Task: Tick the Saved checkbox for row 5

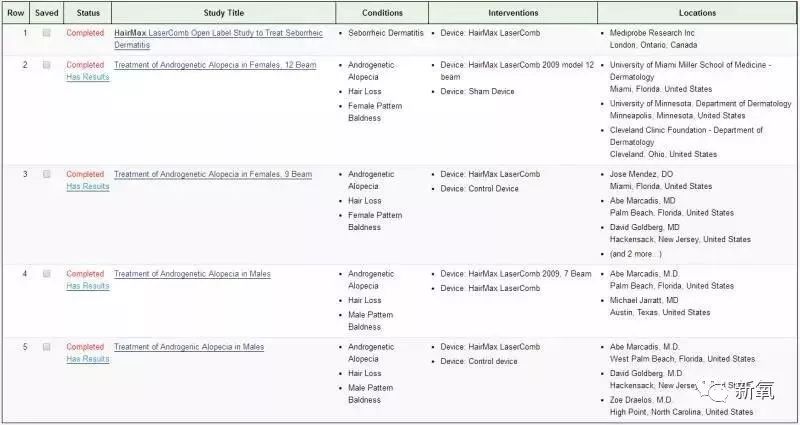Action: [46, 346]
